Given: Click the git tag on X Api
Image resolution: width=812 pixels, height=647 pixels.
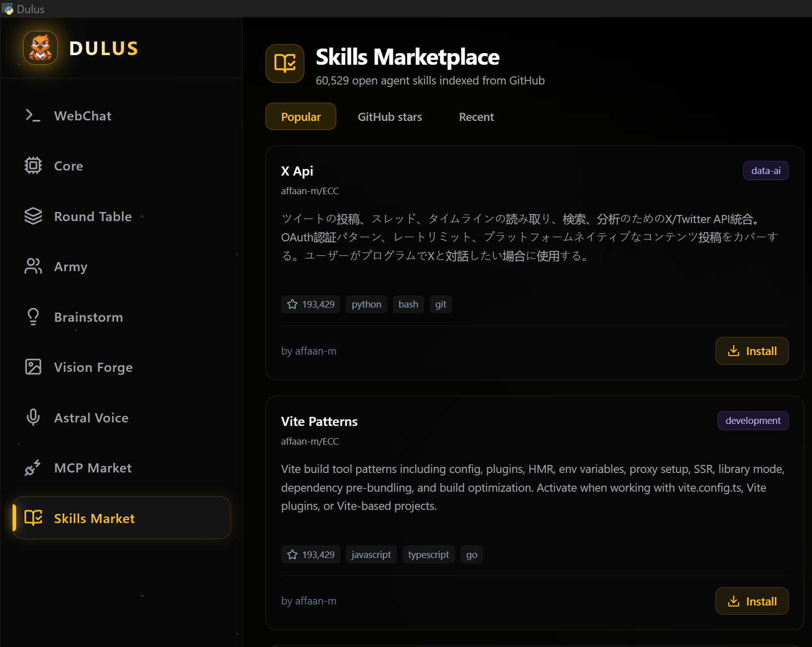Looking at the screenshot, I should pos(440,304).
